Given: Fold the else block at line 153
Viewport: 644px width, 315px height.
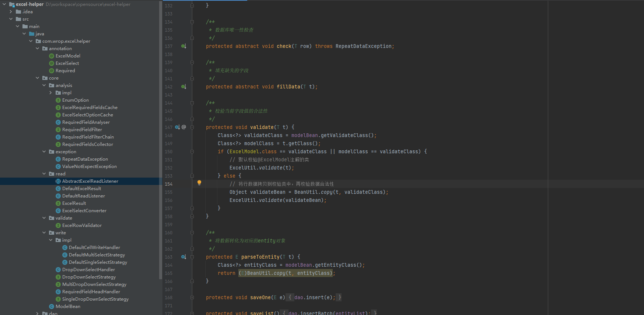Looking at the screenshot, I should (x=192, y=176).
